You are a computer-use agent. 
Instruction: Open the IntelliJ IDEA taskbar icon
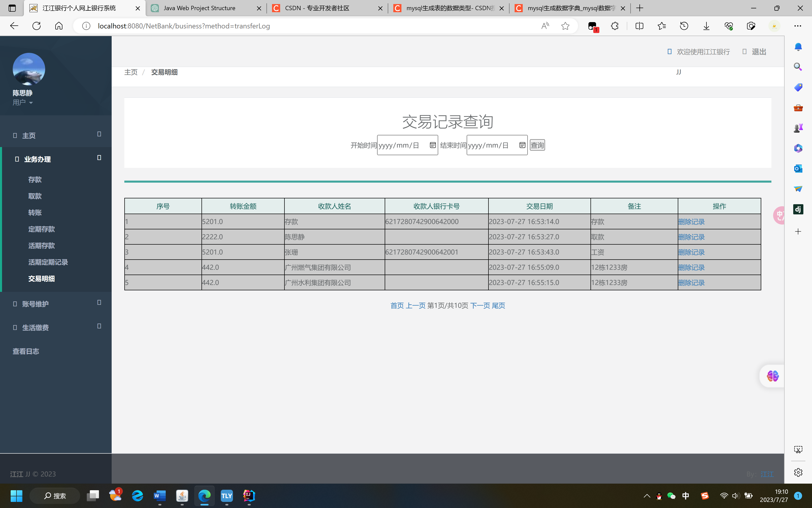coord(249,496)
